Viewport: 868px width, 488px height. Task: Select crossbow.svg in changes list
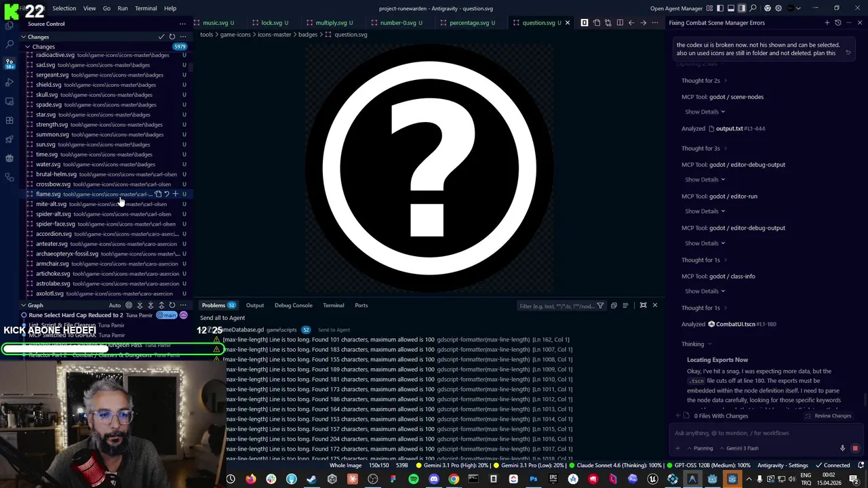point(106,184)
